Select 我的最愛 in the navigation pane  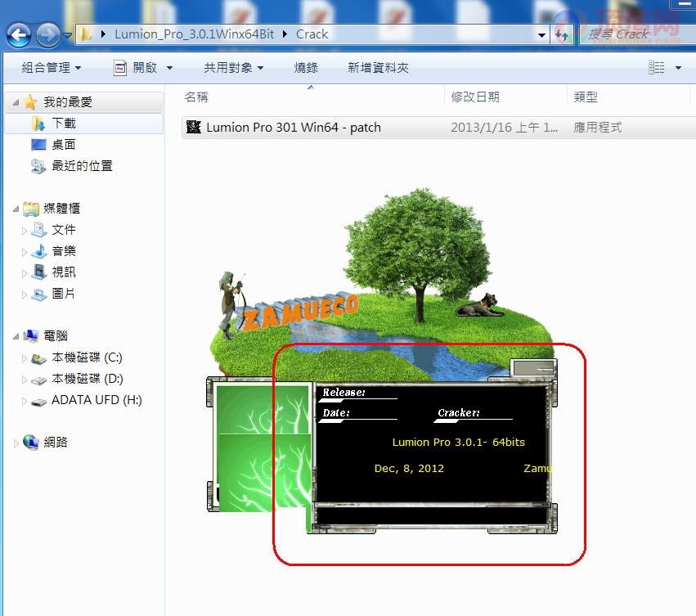[x=68, y=102]
